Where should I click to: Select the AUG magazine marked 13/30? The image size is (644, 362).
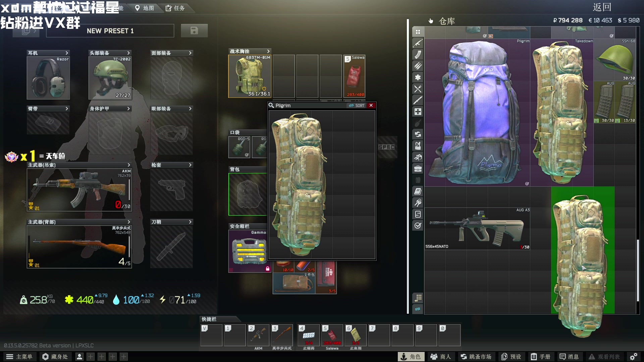[625, 102]
